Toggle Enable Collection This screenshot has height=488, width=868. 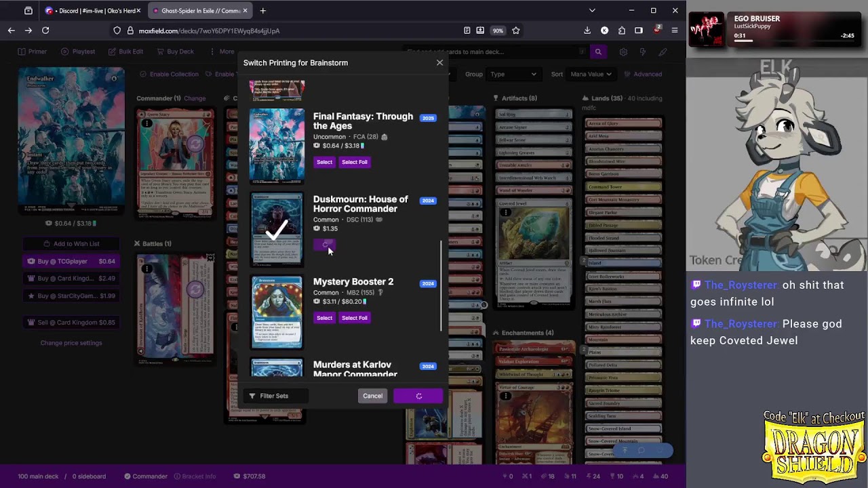(169, 75)
